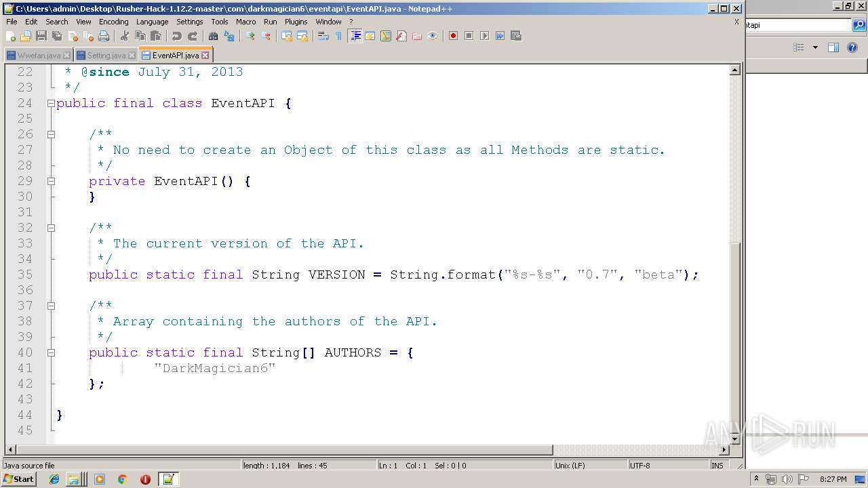Image resolution: width=868 pixels, height=488 pixels.
Task: Click the Java source file label in the status bar
Action: coord(121,466)
